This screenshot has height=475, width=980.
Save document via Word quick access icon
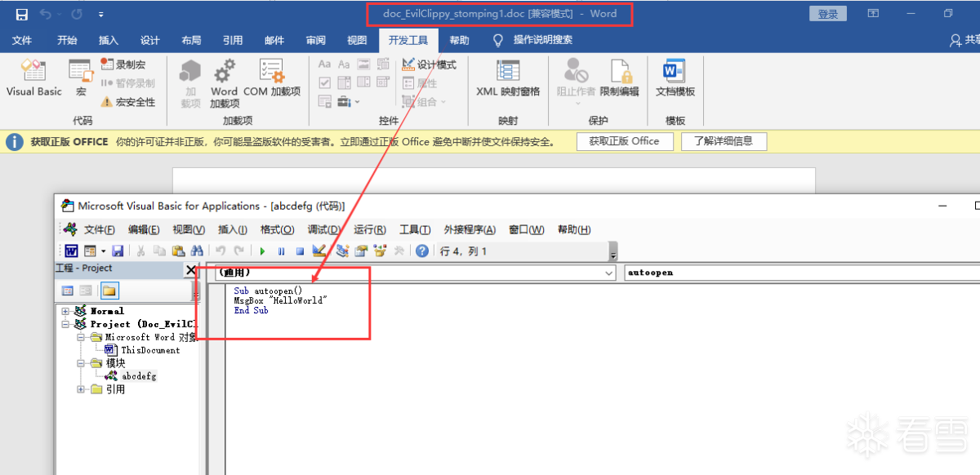tap(21, 14)
